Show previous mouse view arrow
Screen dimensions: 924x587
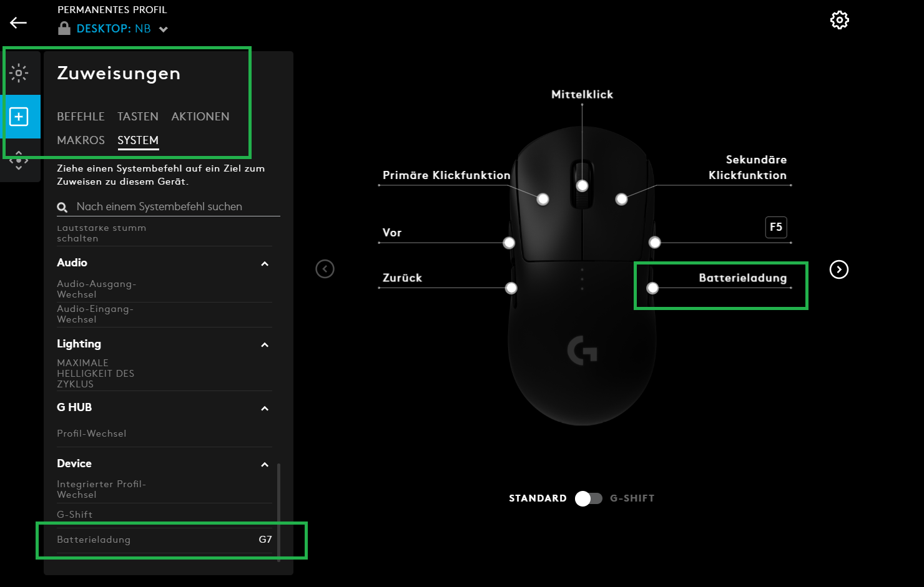click(x=325, y=269)
